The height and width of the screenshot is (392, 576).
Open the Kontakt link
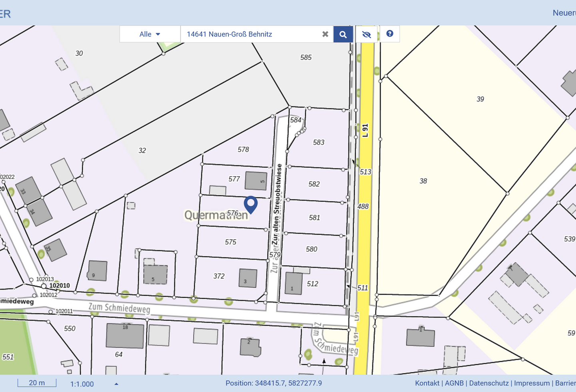click(427, 383)
